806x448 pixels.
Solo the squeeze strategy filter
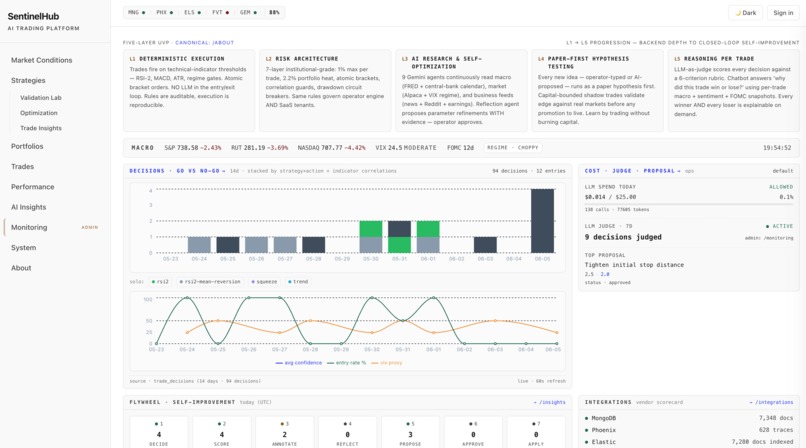point(264,282)
